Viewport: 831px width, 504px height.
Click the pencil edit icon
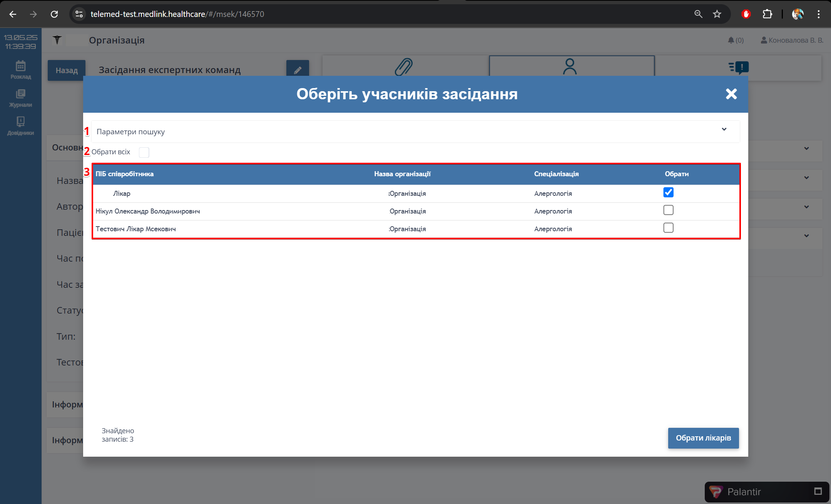[298, 70]
